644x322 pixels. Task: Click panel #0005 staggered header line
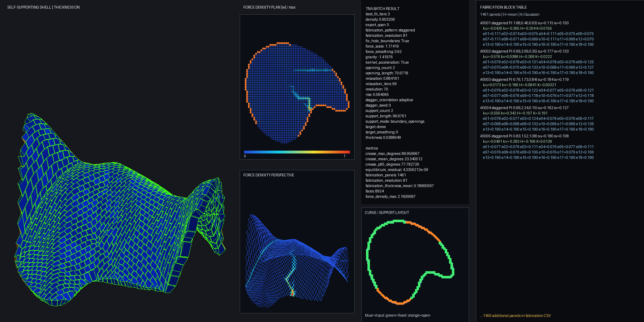point(525,136)
